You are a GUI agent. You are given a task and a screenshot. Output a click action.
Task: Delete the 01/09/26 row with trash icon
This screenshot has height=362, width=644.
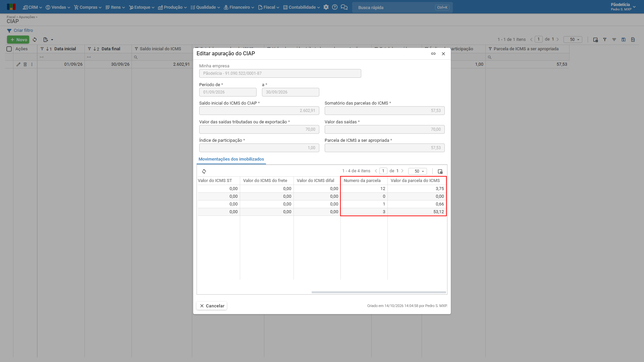[25, 64]
